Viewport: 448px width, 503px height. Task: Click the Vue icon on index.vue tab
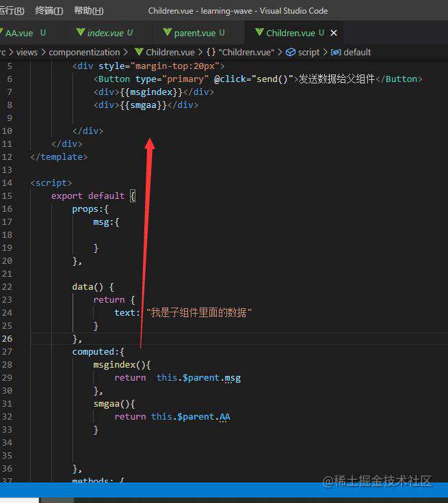(x=81, y=32)
